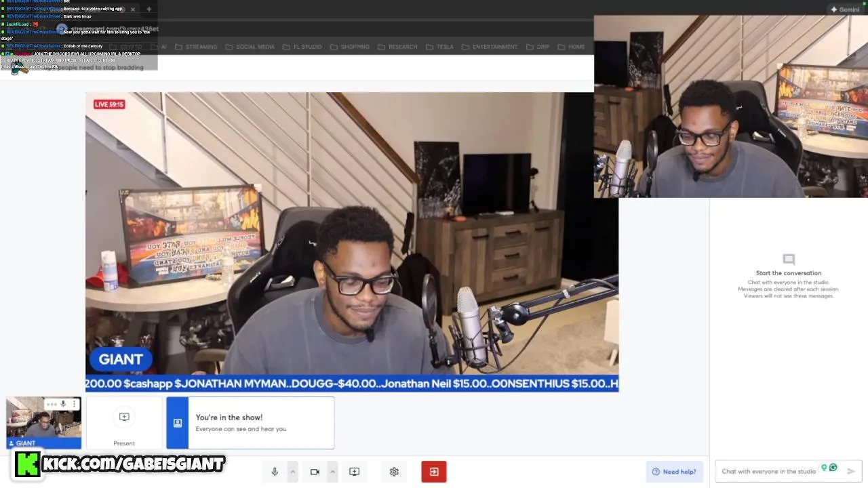The width and height of the screenshot is (868, 488).
Task: Open three-dot menu on GIANT thumbnail
Action: click(74, 404)
